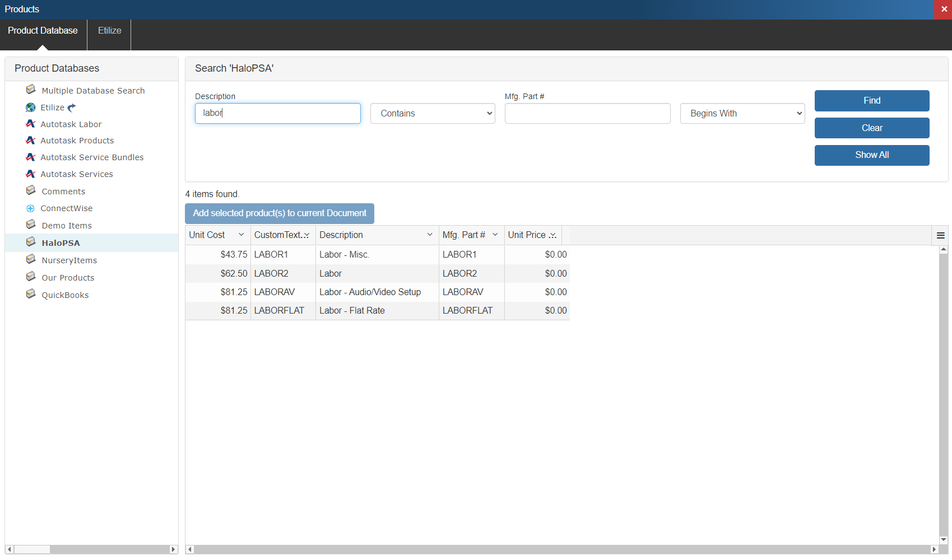This screenshot has height=560, width=952.
Task: Open Autotask Labor database via its icon
Action: (x=30, y=124)
